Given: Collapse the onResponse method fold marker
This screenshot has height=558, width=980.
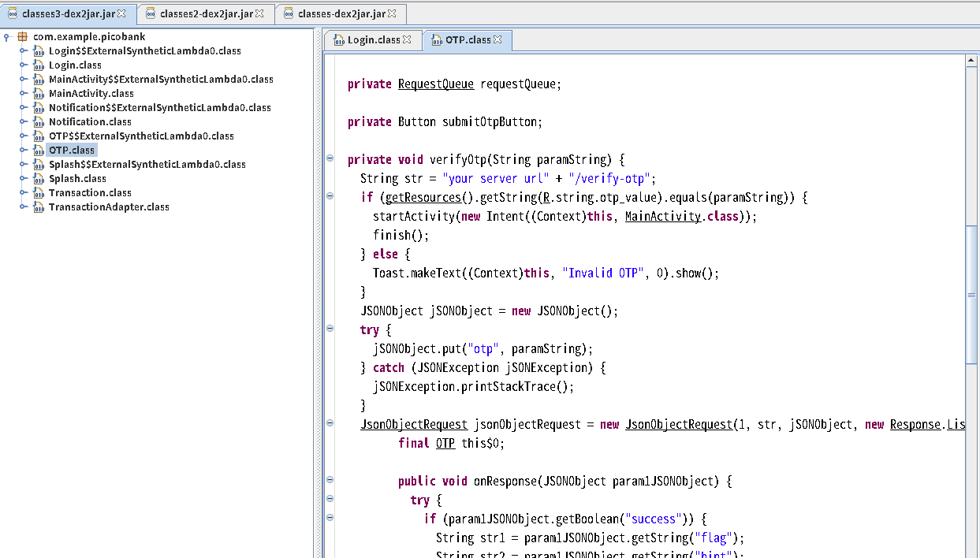Looking at the screenshot, I should coord(330,479).
